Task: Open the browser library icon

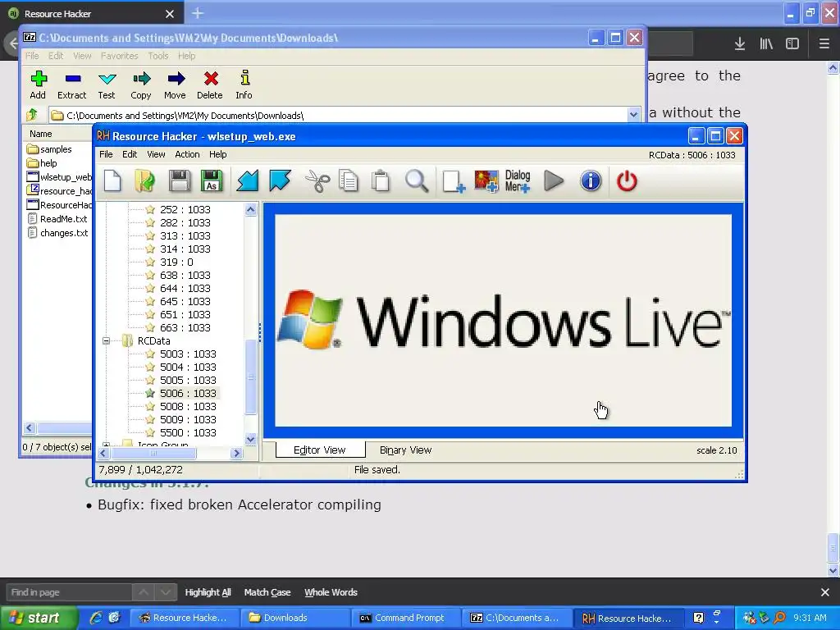Action: (x=766, y=44)
